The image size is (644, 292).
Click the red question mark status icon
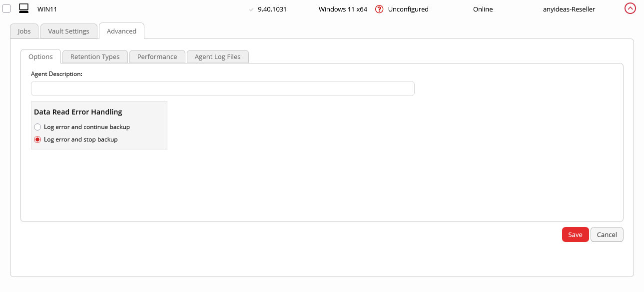point(379,9)
